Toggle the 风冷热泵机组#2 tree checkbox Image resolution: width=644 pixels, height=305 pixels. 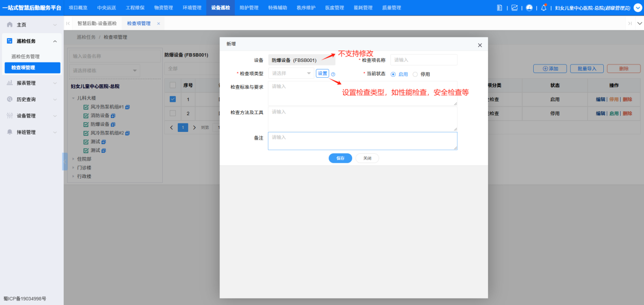(x=86, y=133)
